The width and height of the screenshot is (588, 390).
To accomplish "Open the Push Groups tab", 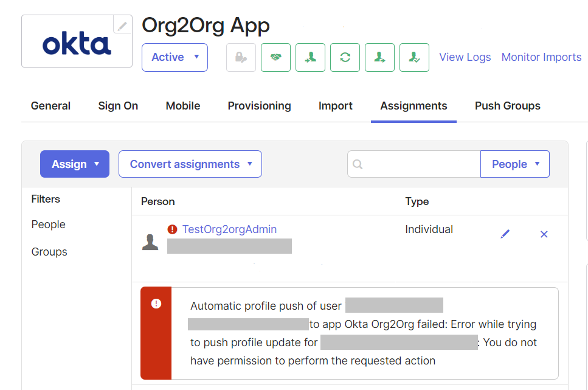I will [x=507, y=105].
